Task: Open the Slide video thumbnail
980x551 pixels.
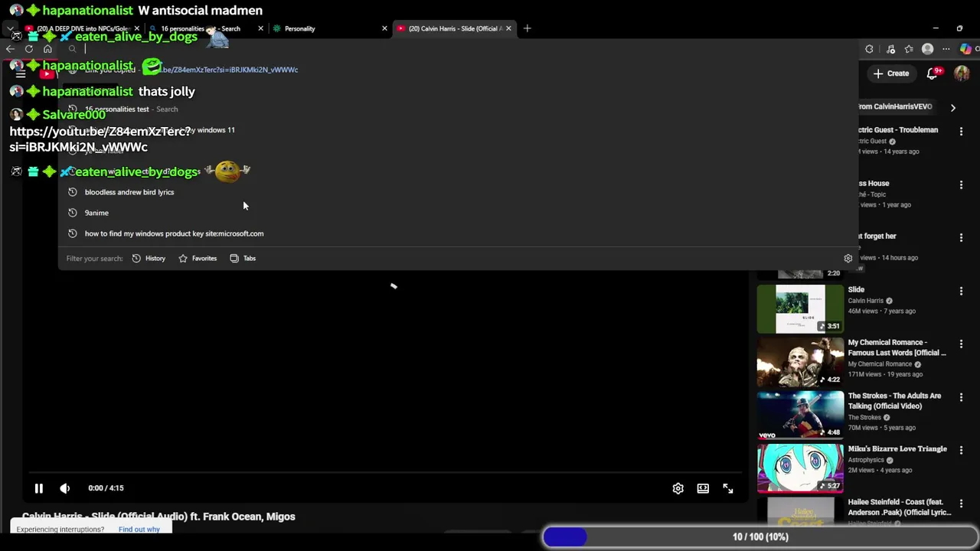Action: [800, 309]
